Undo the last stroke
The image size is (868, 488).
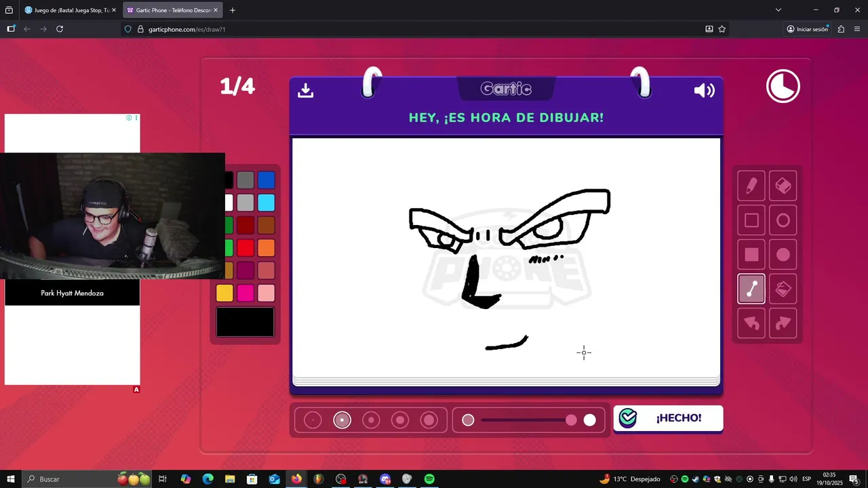tap(751, 323)
